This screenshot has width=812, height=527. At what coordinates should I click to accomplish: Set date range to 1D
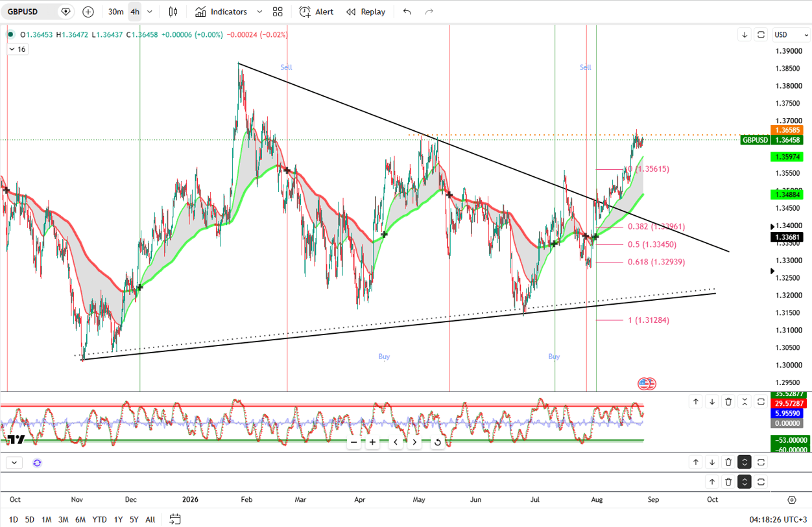[x=13, y=519]
